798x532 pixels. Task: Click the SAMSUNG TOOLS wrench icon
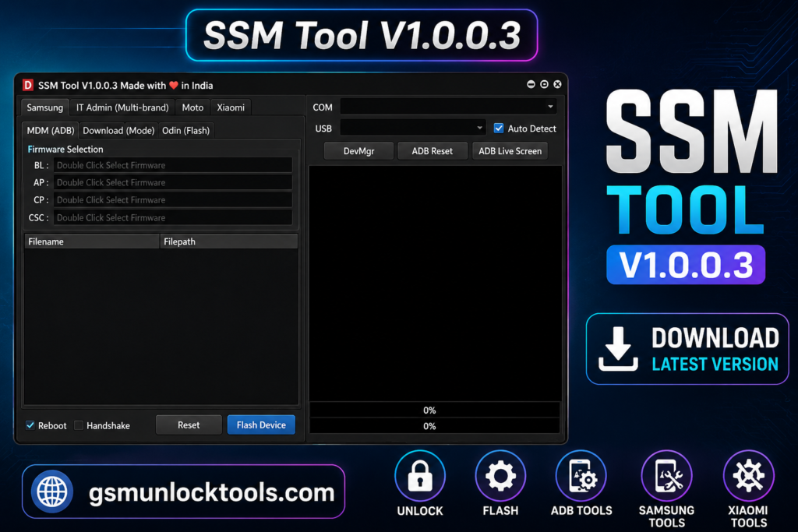click(667, 476)
